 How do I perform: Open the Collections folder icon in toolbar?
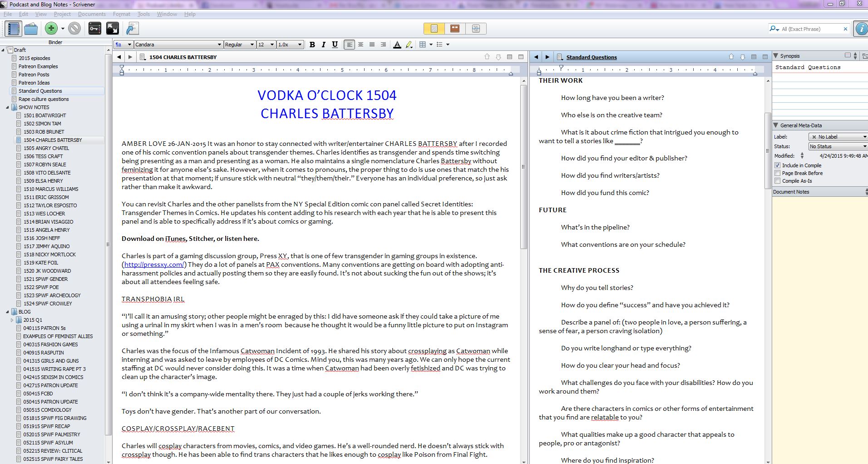[x=31, y=29]
